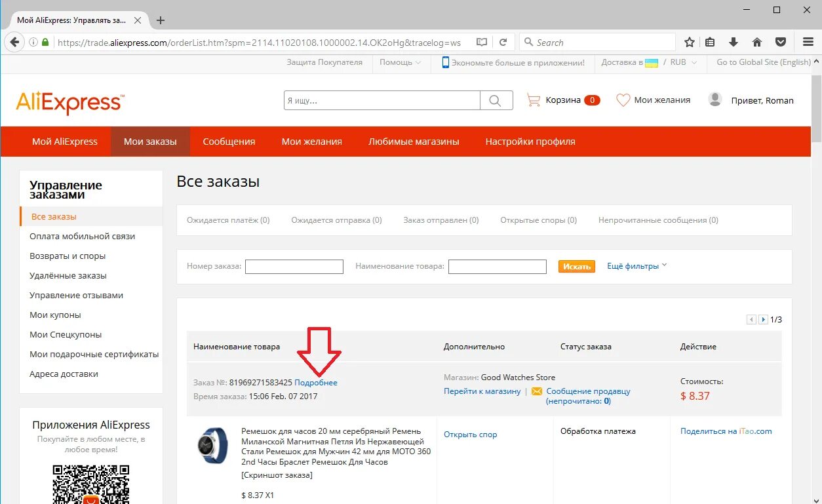Click Перейти к магазину link
Image resolution: width=822 pixels, height=504 pixels.
482,391
